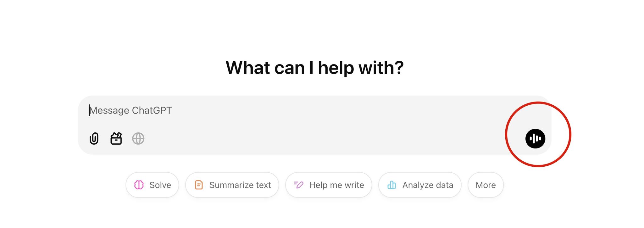Choose the Summarize text suggestion
The image size is (644, 228).
(232, 185)
